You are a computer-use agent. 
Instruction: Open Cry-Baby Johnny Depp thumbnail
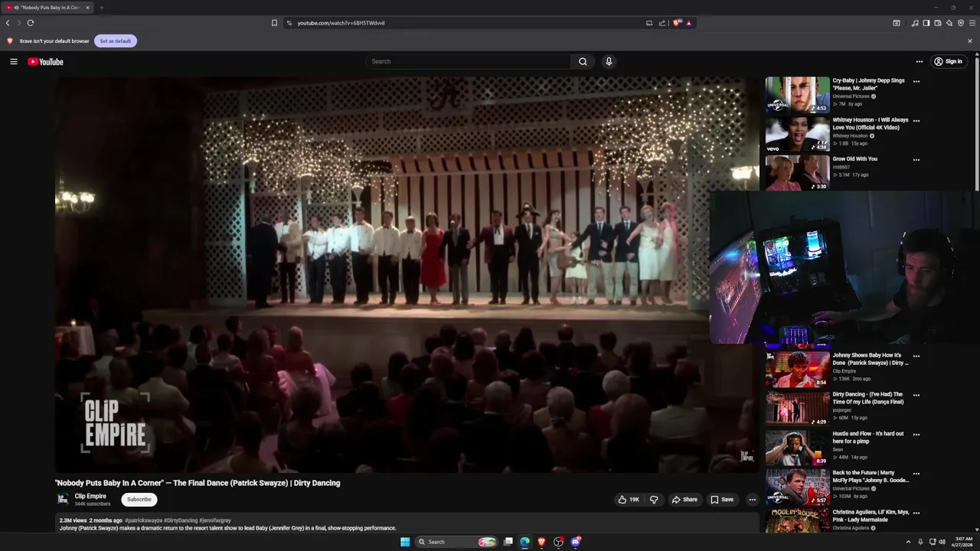click(x=797, y=95)
